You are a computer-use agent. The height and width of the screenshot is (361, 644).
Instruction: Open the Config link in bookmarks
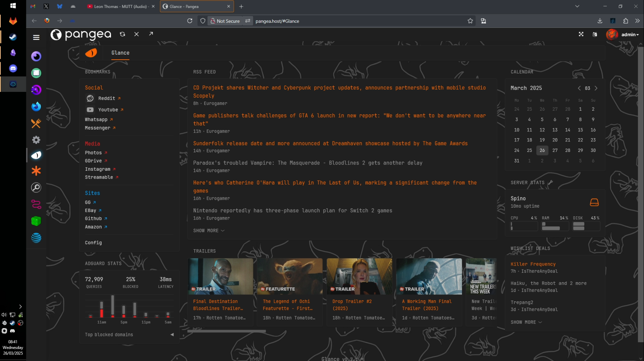pyautogui.click(x=93, y=243)
